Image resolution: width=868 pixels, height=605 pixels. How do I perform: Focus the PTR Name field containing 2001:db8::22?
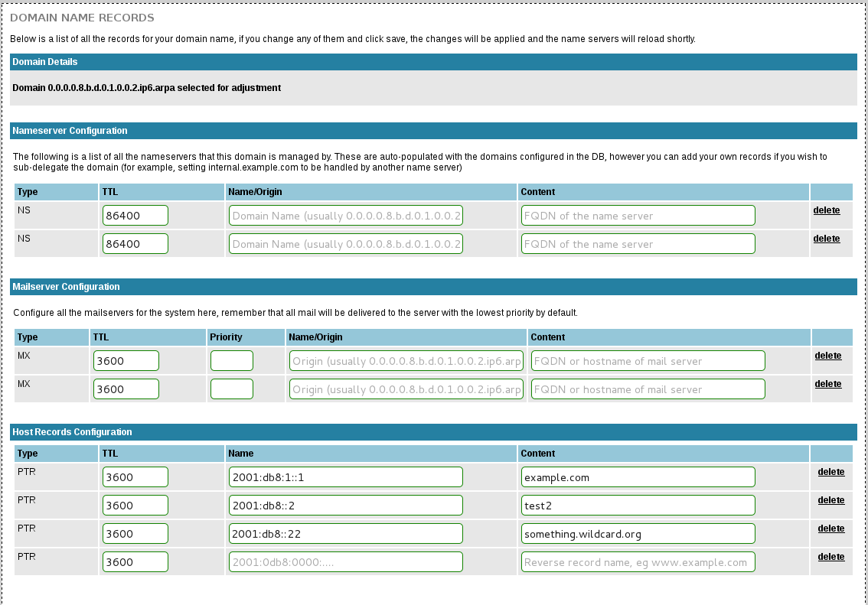coord(345,533)
